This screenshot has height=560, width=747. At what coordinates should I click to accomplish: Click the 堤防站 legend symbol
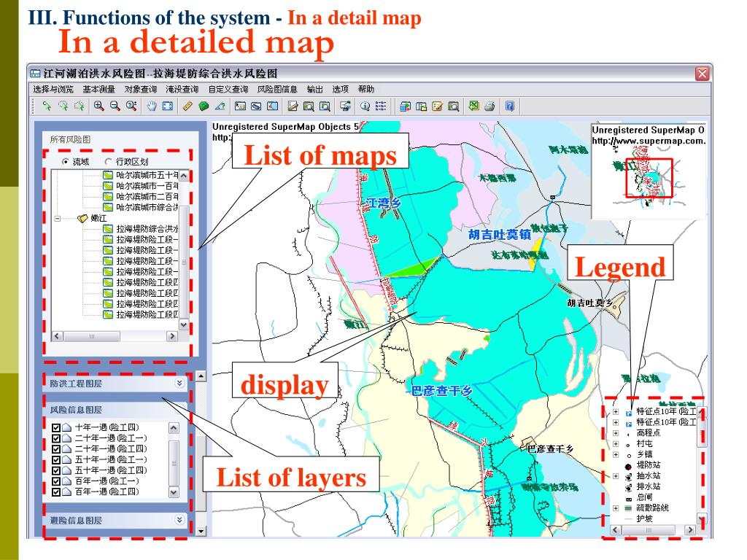pos(628,466)
